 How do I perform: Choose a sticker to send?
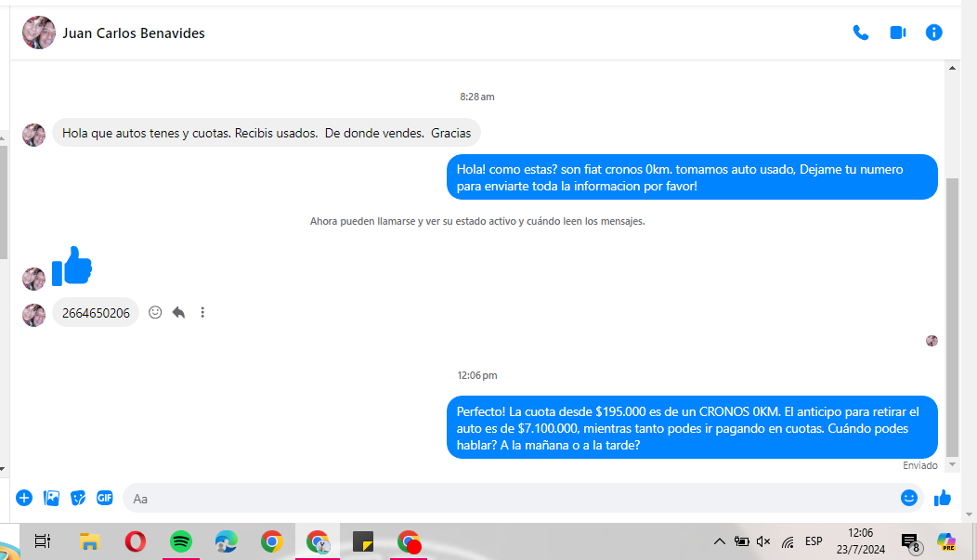(x=78, y=498)
